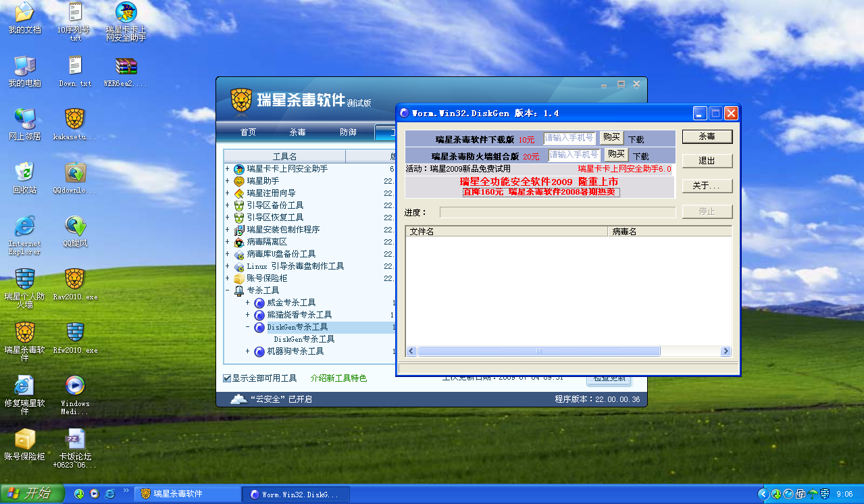Select the DiskGen专杀工具 child row
Screen dimensions: 864x504
coord(304,339)
